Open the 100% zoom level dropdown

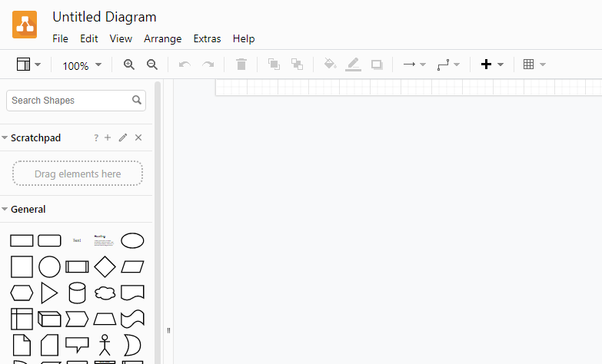click(82, 65)
